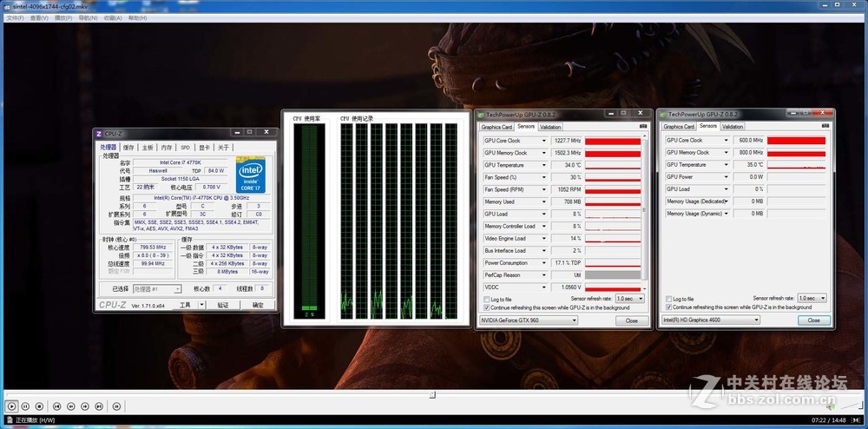Switch to 显卡 tab in CPU-Z

click(x=204, y=148)
